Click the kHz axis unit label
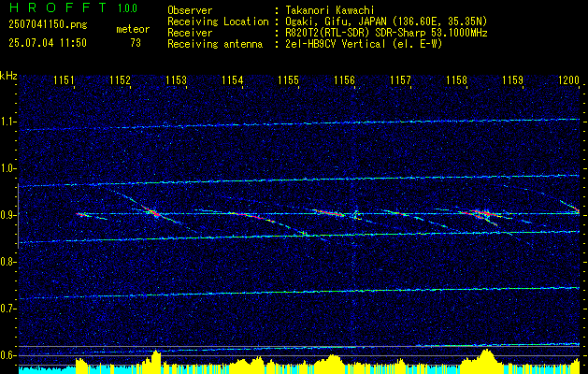This screenshot has width=588, height=374. [8, 76]
